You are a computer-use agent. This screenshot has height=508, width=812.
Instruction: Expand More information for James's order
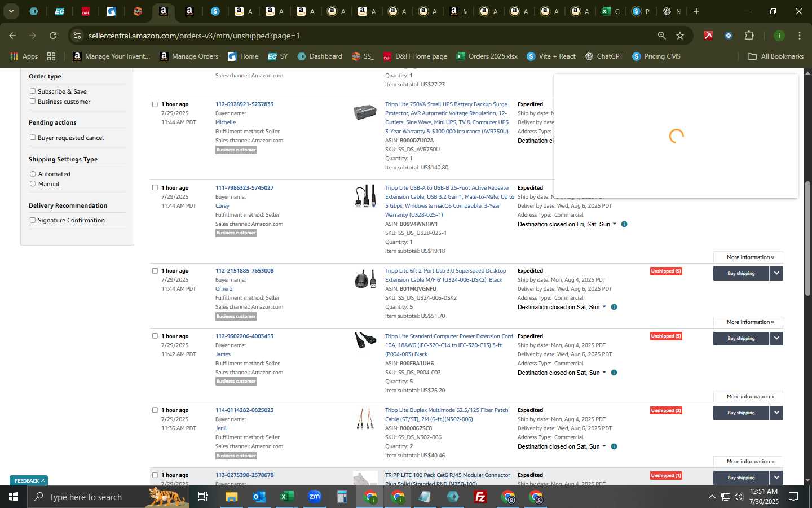pyautogui.click(x=748, y=397)
